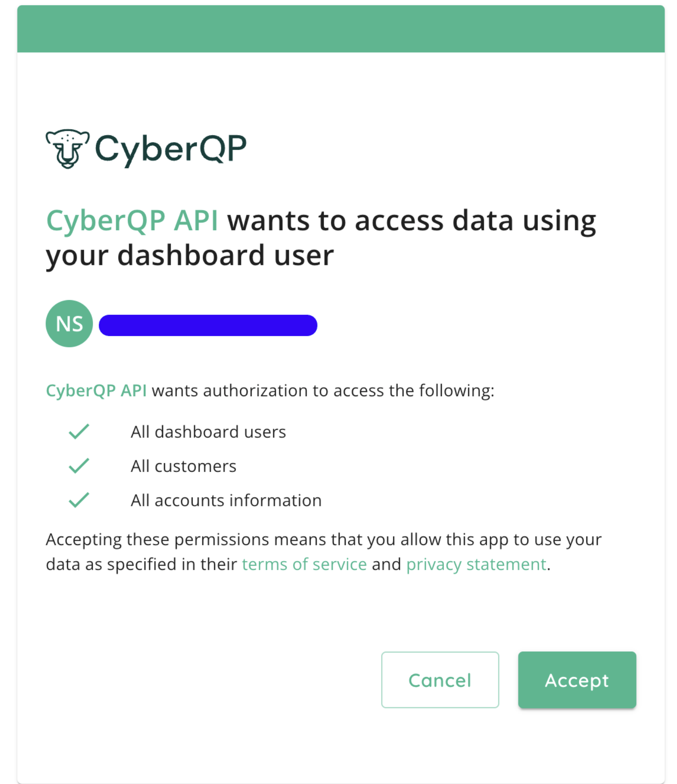The height and width of the screenshot is (784, 677).
Task: Click checkmark beside All dashboard users
Action: click(79, 432)
